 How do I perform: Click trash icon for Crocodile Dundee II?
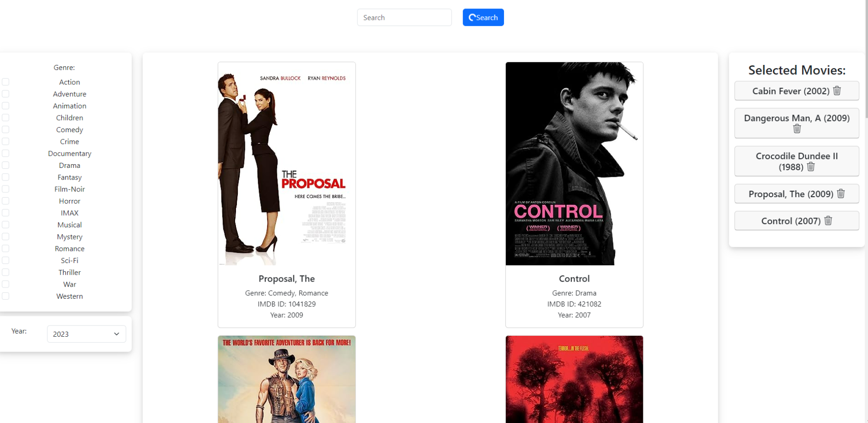click(811, 167)
